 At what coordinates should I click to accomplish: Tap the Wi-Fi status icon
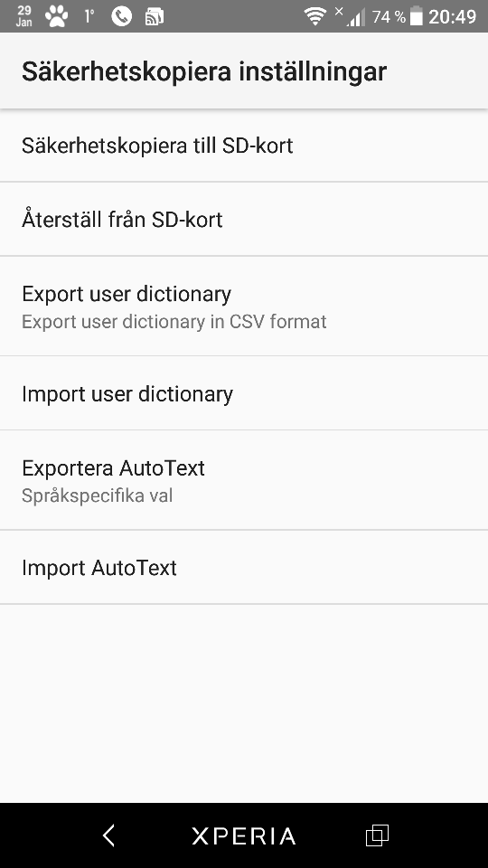(x=315, y=16)
